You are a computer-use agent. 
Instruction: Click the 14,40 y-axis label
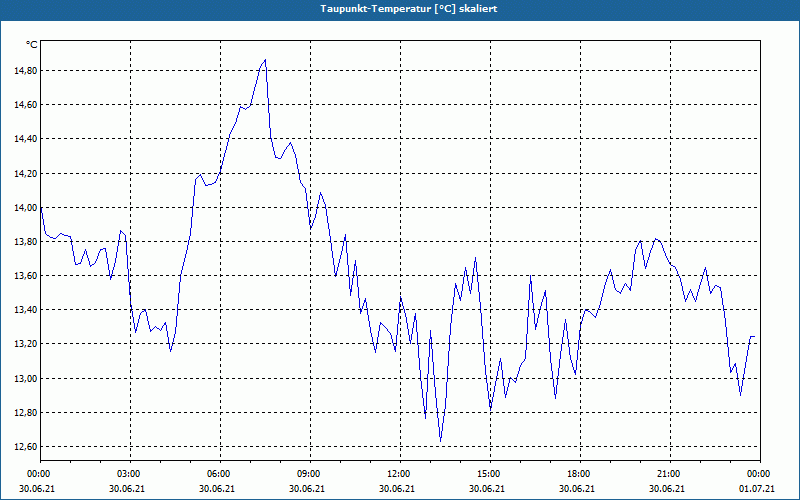tap(26, 139)
